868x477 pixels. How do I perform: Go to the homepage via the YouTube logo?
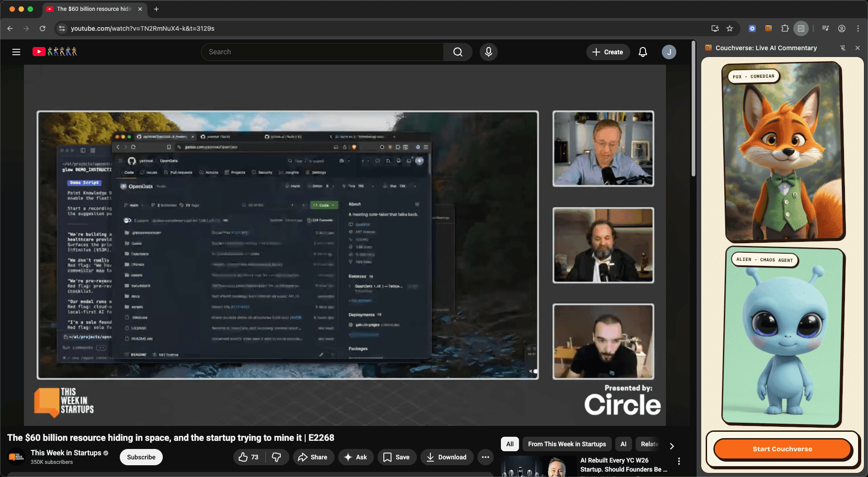[x=39, y=51]
